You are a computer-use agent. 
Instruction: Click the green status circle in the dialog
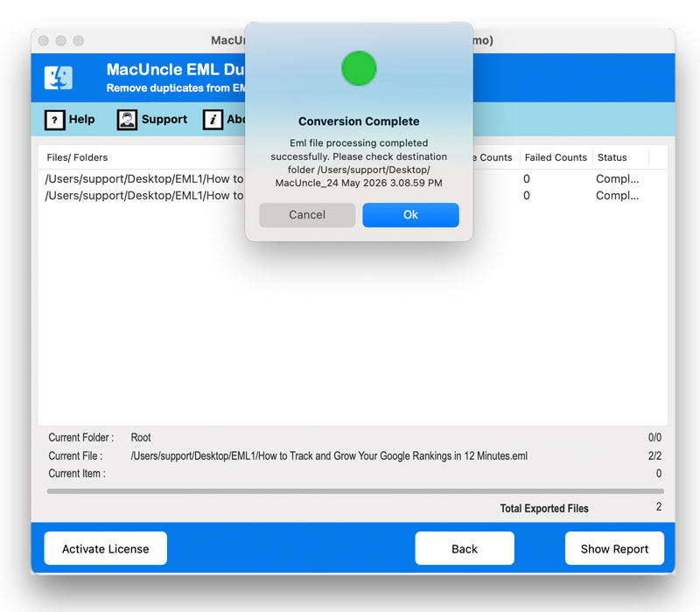click(x=359, y=68)
